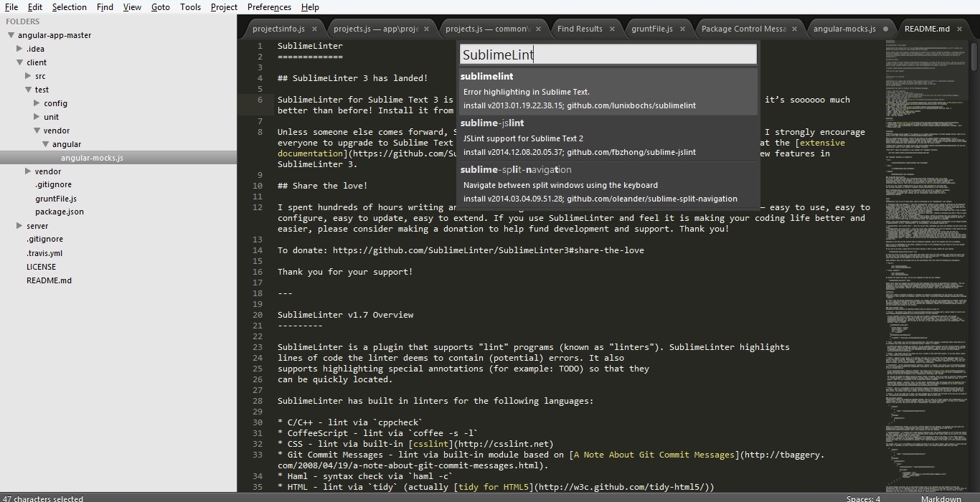Close the README.md tab

coord(960,29)
